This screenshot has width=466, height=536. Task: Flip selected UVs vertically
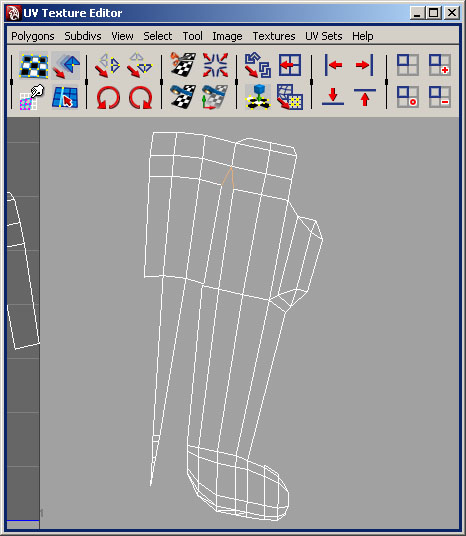[x=140, y=65]
